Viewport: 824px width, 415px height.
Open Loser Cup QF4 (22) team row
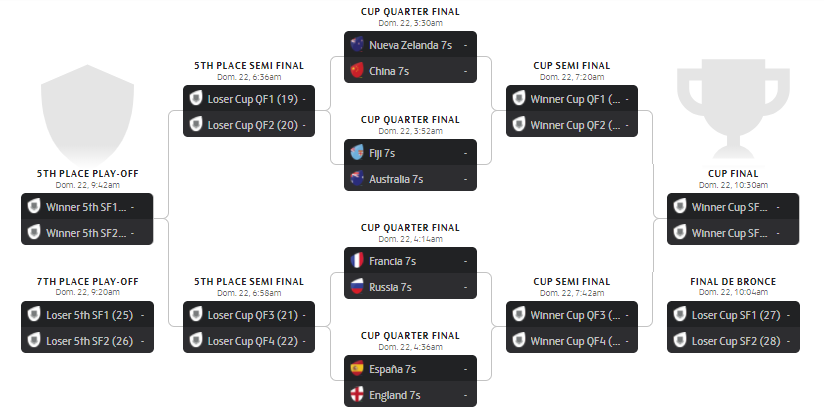[248, 340]
